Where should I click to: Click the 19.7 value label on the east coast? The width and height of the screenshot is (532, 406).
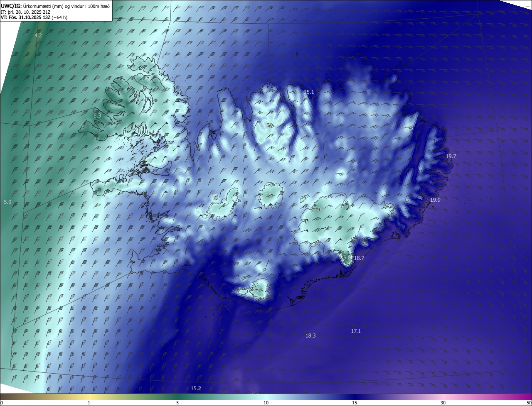pyautogui.click(x=451, y=157)
